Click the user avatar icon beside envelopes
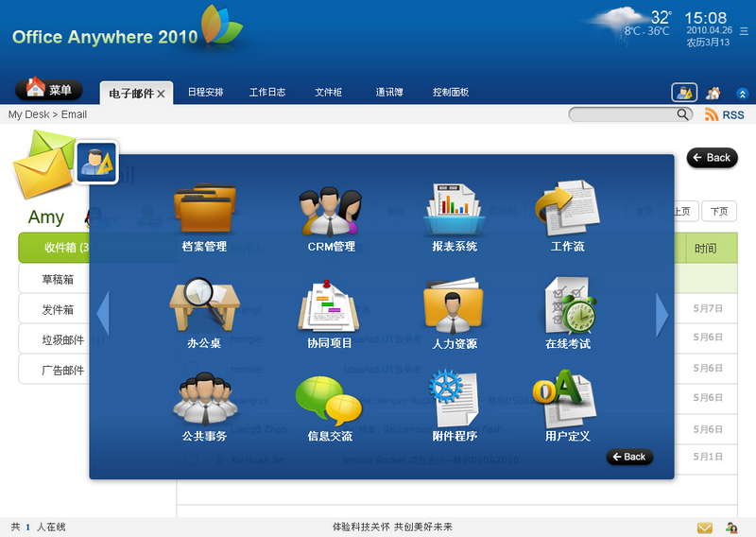The width and height of the screenshot is (756, 537). point(97,162)
